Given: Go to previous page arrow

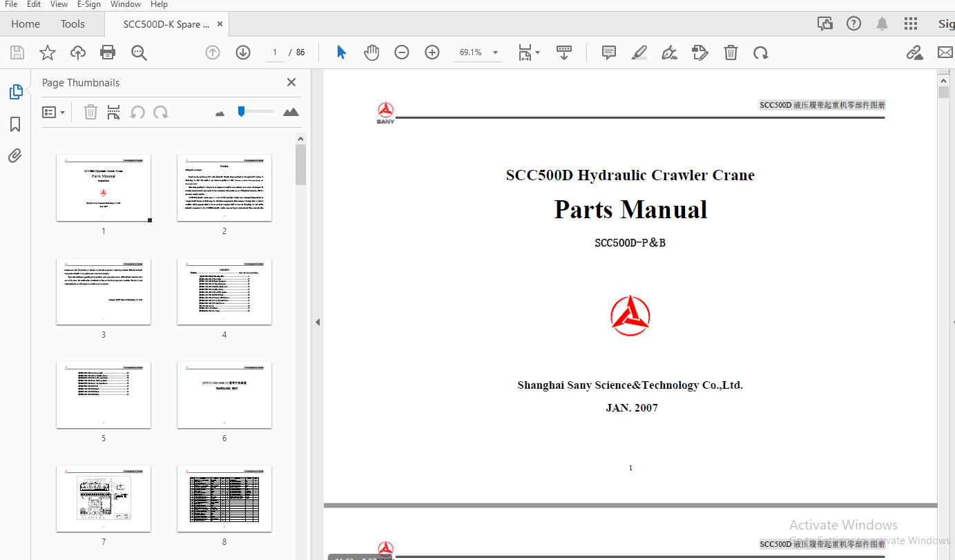Looking at the screenshot, I should point(213,52).
